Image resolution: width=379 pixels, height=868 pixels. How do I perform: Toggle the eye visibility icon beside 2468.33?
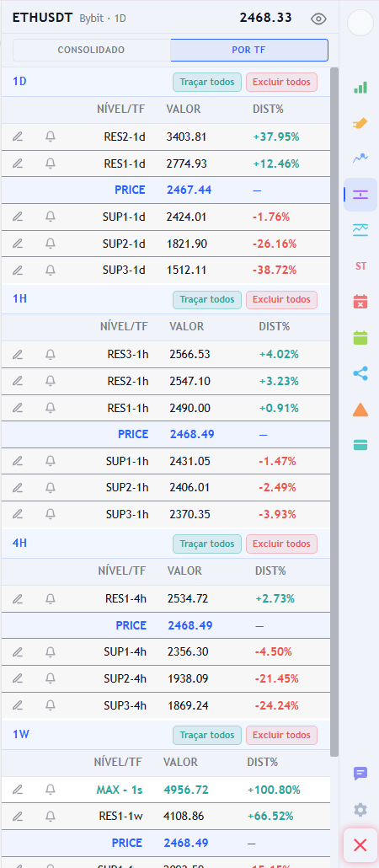[x=318, y=19]
